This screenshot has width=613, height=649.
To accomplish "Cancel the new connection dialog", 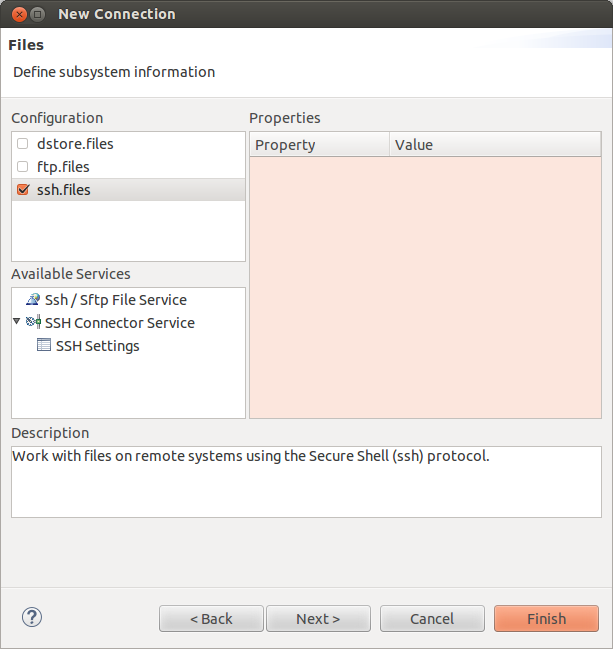I will (x=432, y=618).
